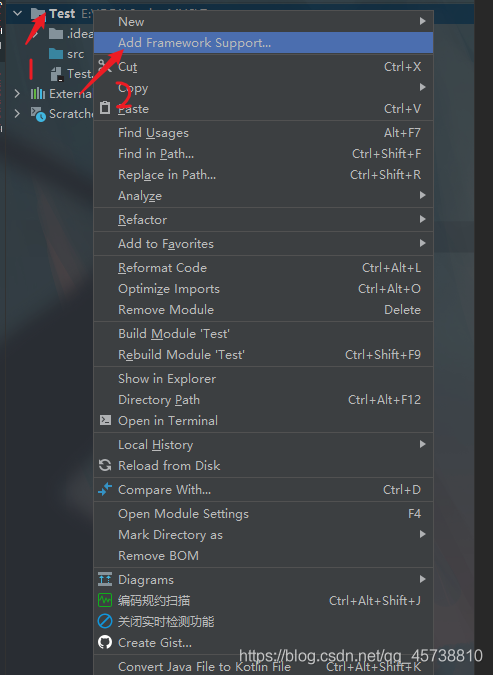This screenshot has width=493, height=675.
Task: Collapse the Test project tree node
Action: tap(18, 13)
